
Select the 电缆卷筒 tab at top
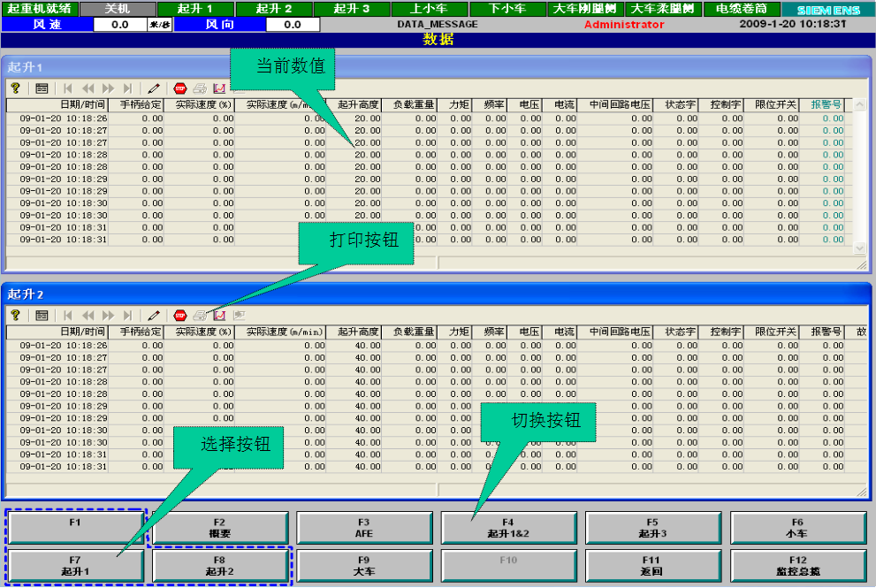point(741,8)
